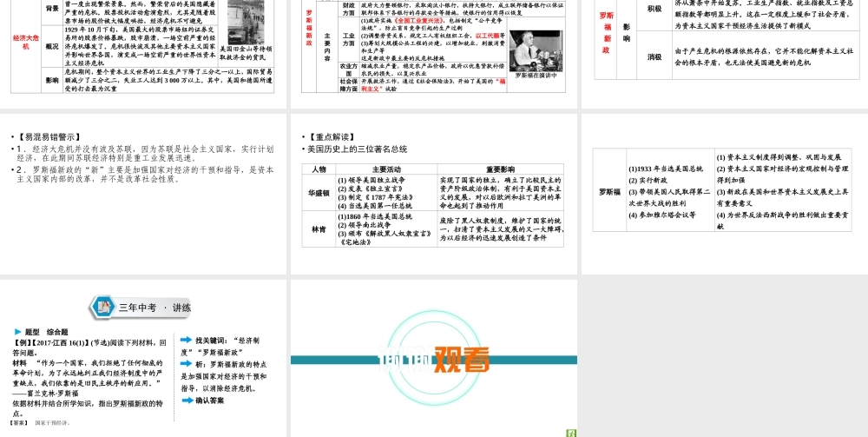Click the 重要影响 column header
This screenshot has width=868, height=437.
coord(501,169)
